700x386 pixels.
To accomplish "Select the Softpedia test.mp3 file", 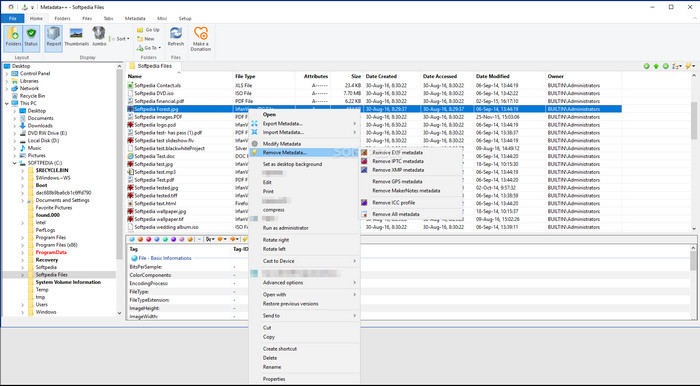I will (x=155, y=172).
